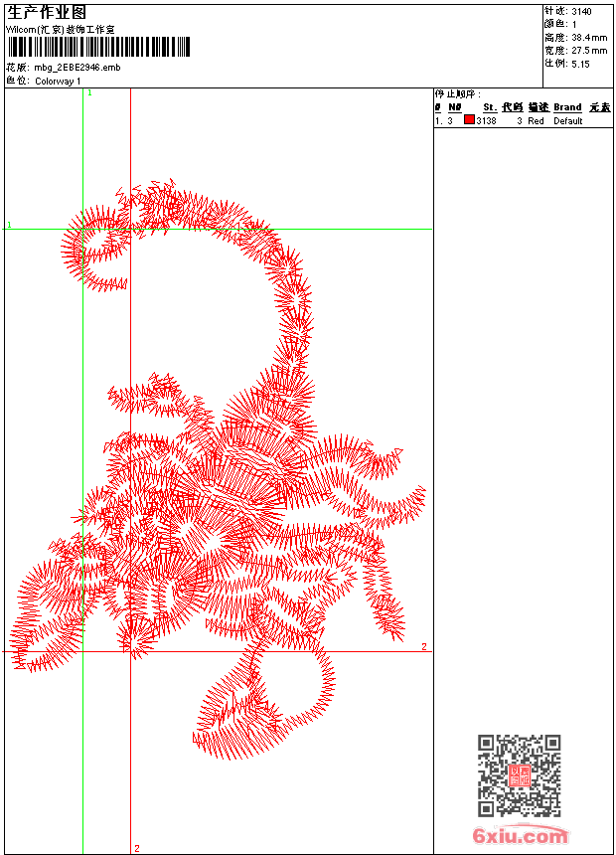Click the stitch value '3138' in row 1
This screenshot has width=616, height=855.
pyautogui.click(x=486, y=121)
